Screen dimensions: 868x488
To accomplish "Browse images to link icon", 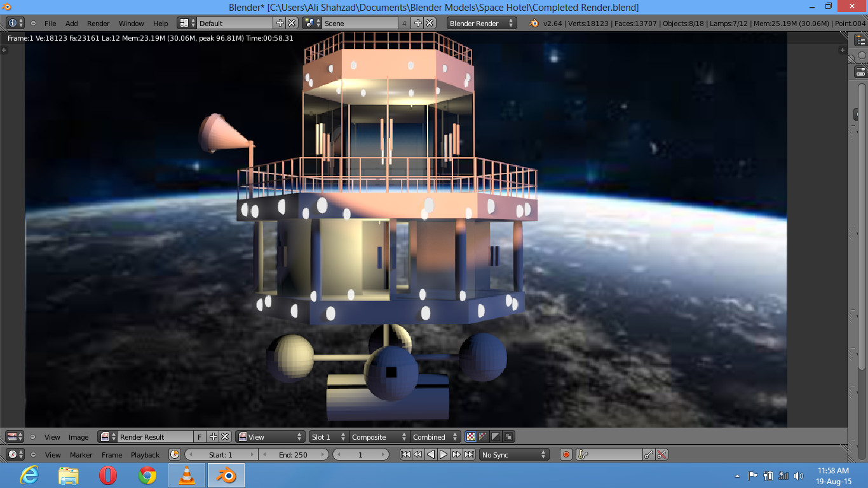I will click(107, 437).
